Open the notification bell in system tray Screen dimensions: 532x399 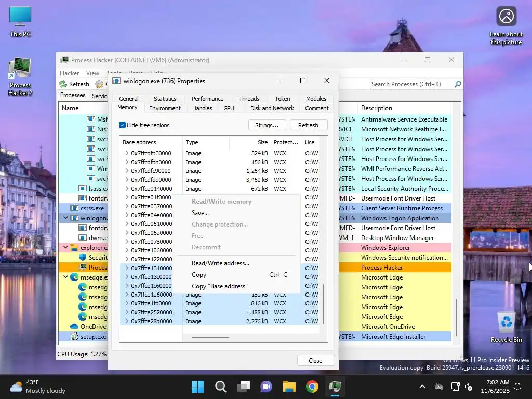(x=518, y=387)
